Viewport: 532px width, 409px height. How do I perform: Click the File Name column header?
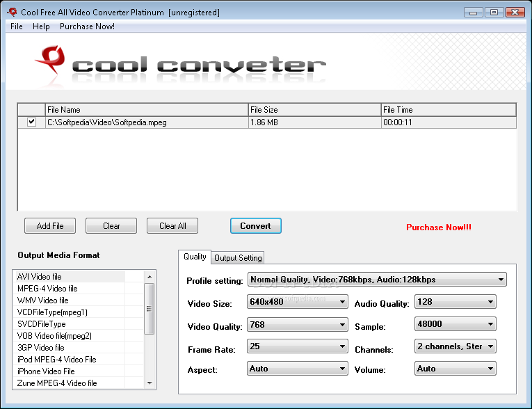[147, 110]
